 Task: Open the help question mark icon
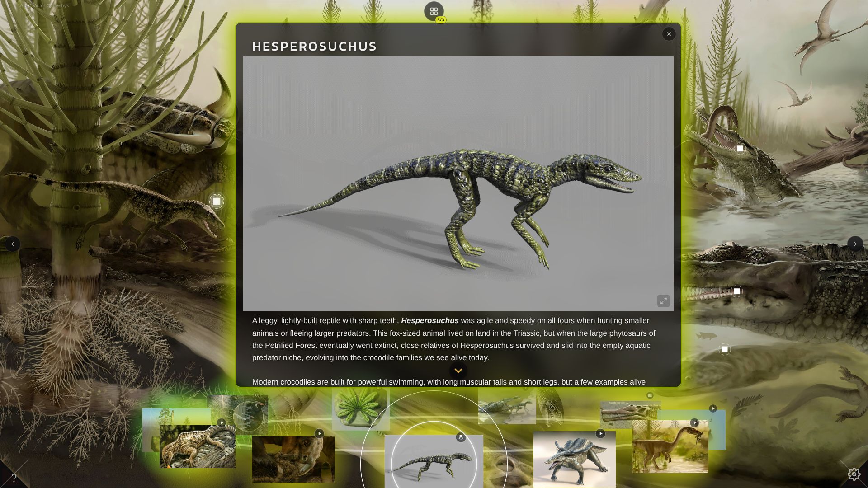(x=14, y=478)
